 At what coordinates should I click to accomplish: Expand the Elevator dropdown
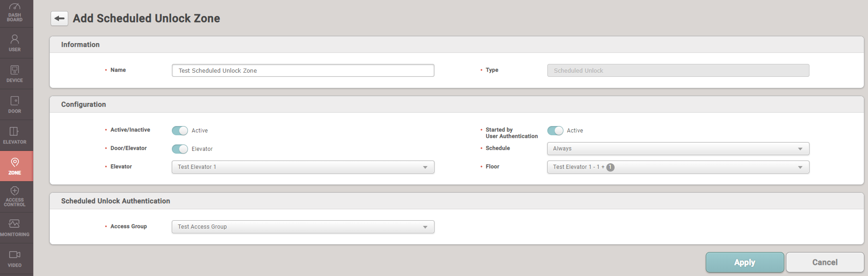pyautogui.click(x=303, y=167)
